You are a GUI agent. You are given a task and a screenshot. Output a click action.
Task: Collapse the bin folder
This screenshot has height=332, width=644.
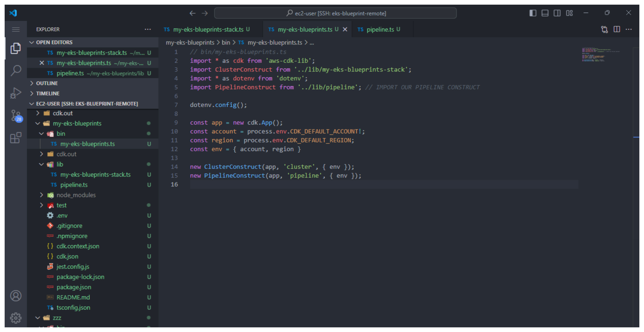click(x=93, y=134)
